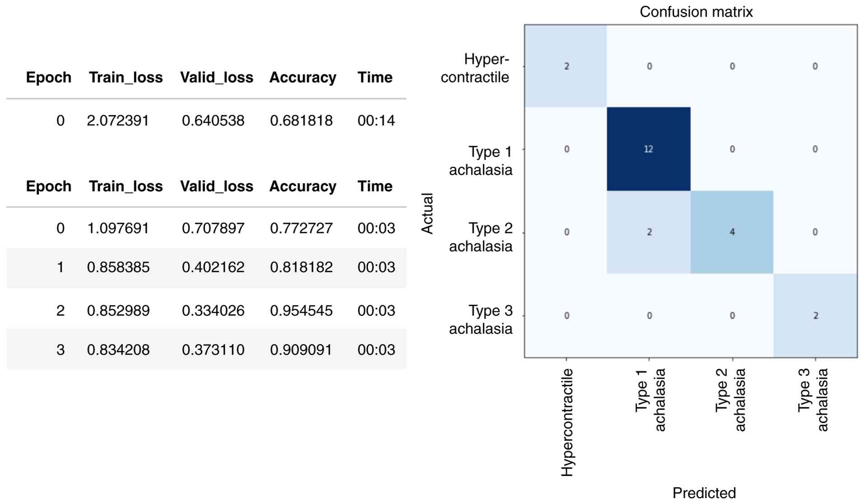The height and width of the screenshot is (504, 864).
Task: Click the valid loss value 0.402162
Action: point(213,267)
